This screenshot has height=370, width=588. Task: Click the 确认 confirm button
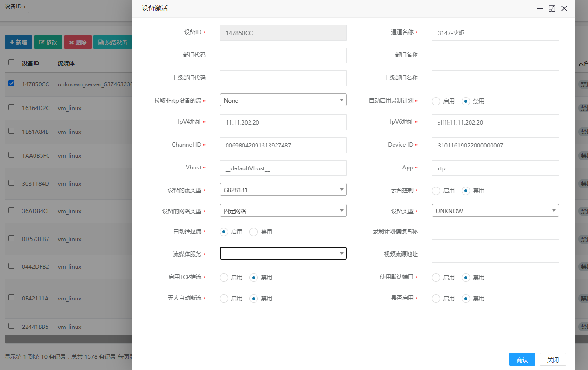pyautogui.click(x=522, y=359)
